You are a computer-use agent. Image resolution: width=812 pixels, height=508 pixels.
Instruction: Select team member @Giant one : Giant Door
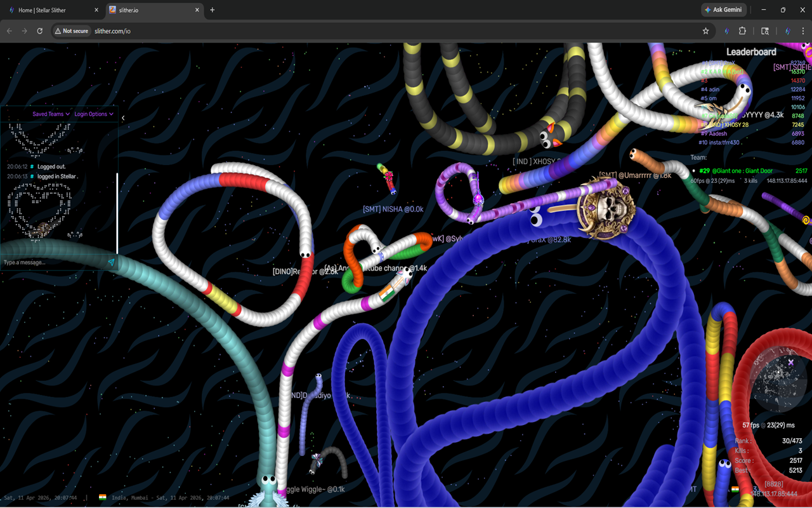coord(750,171)
